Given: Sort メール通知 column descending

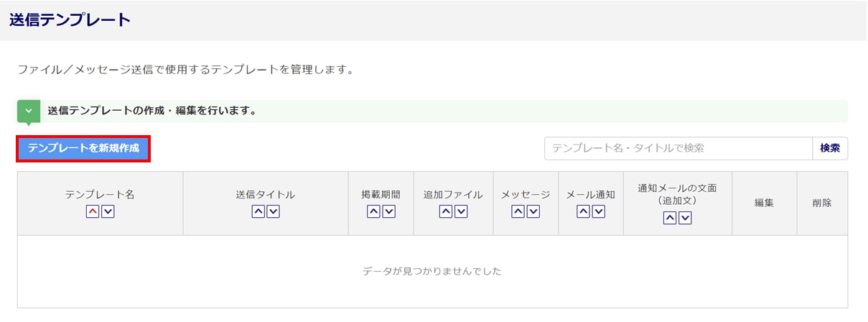Looking at the screenshot, I should (x=599, y=211).
